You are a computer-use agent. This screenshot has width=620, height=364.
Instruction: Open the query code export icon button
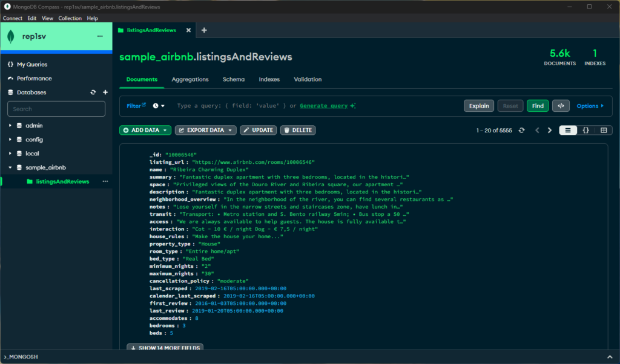561,106
